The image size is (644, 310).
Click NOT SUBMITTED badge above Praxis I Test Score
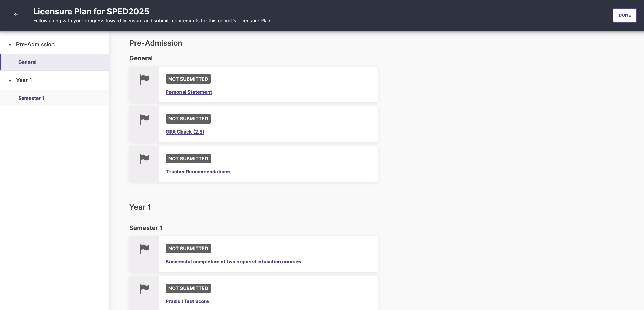click(188, 288)
